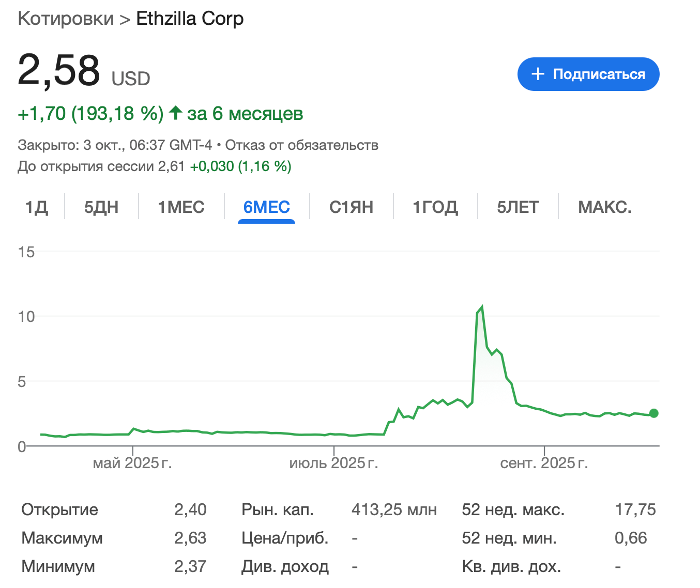Switch to the 5ДН time range
Screen dimensions: 700x588
[101, 207]
